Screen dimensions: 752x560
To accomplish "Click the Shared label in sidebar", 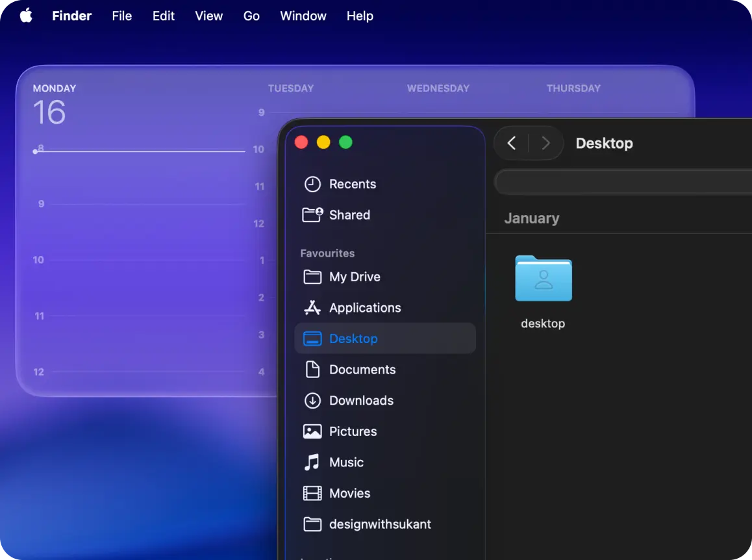I will [349, 215].
